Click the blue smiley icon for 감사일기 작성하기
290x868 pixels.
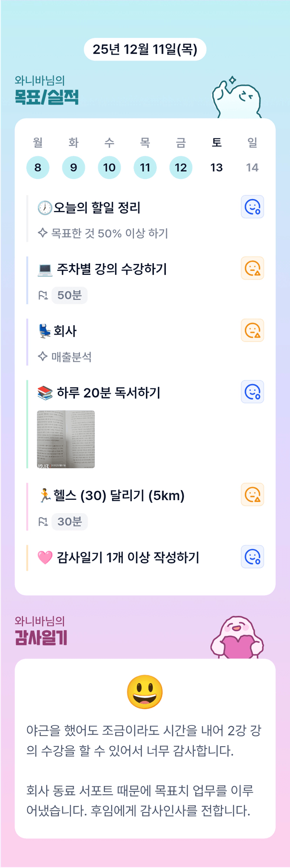(x=252, y=557)
